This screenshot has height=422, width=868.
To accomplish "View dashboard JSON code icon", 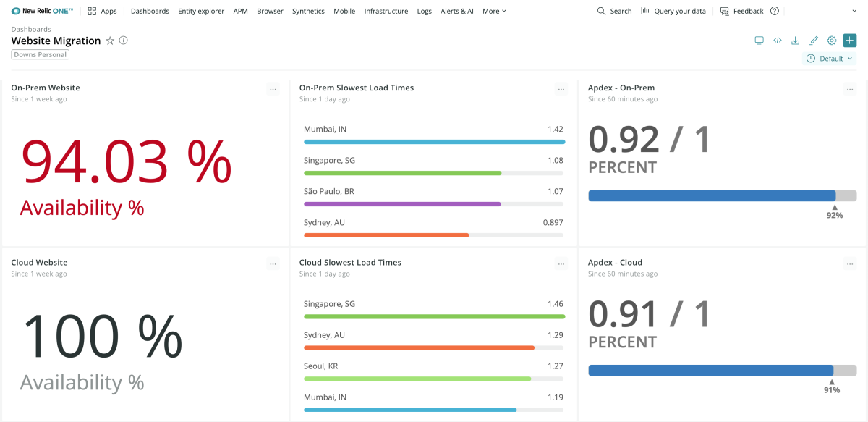I will coord(778,41).
